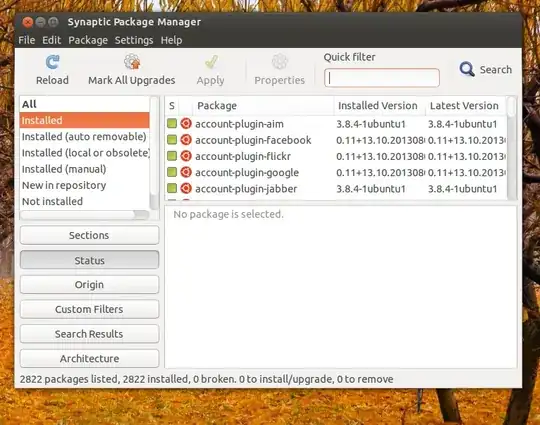
Task: Open the Settings menu
Action: click(x=134, y=40)
